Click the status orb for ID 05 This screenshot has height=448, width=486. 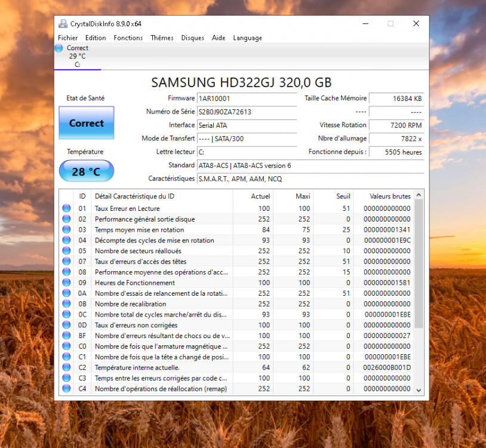click(x=66, y=250)
